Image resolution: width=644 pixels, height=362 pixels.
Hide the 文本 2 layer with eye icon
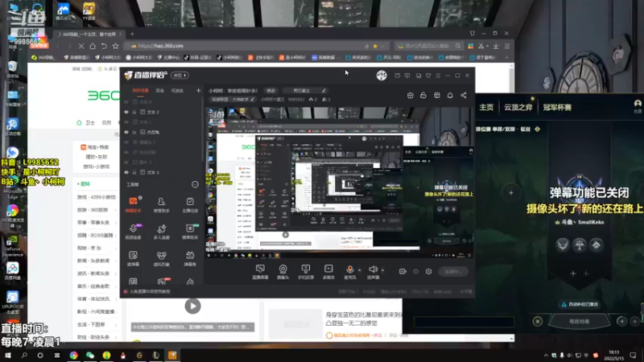click(126, 112)
